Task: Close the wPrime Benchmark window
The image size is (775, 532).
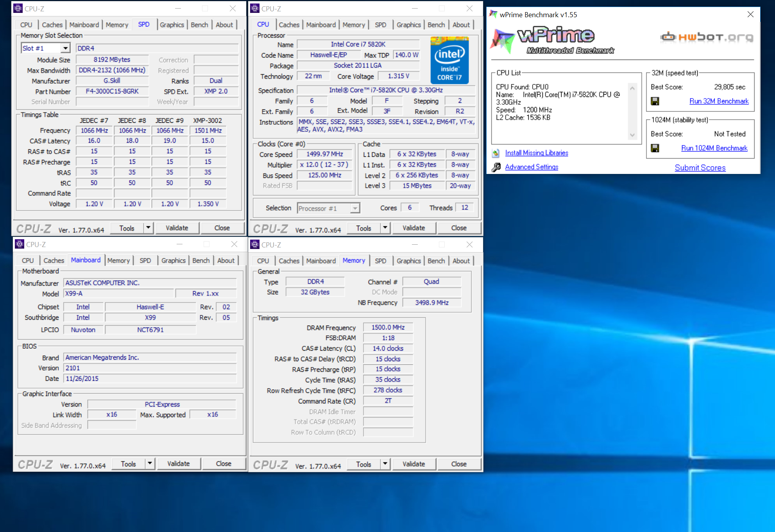Action: click(x=750, y=14)
